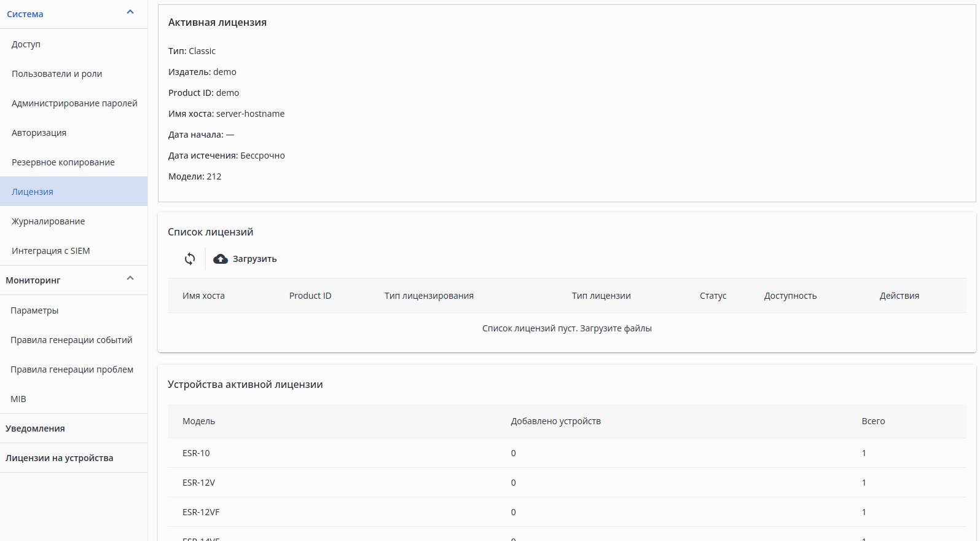
Task: Collapse the Система section chevron
Action: (130, 12)
